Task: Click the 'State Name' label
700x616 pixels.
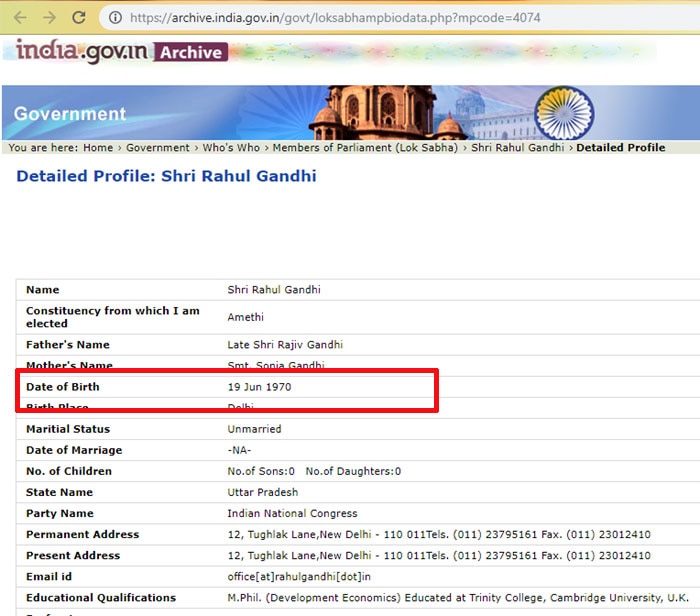Action: pos(59,492)
